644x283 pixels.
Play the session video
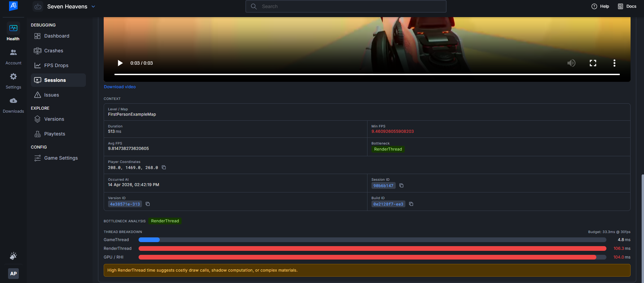[x=120, y=63]
